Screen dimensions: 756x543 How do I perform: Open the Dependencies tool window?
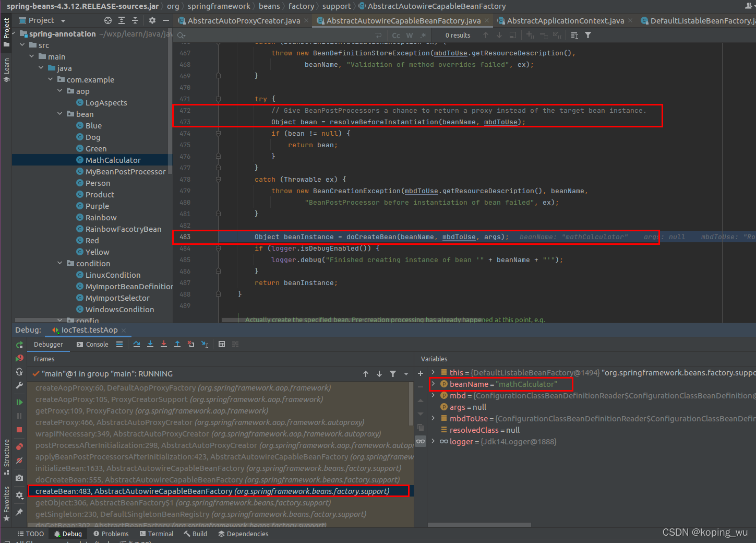point(243,534)
